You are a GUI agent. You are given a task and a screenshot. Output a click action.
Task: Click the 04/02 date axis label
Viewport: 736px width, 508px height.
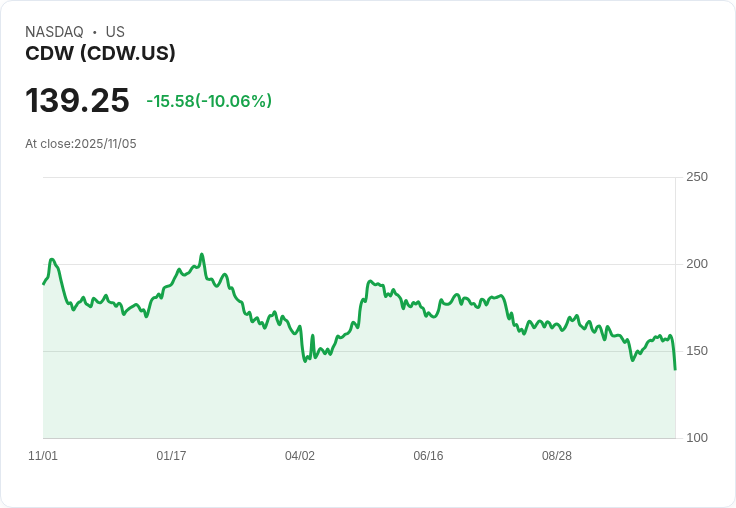(300, 456)
